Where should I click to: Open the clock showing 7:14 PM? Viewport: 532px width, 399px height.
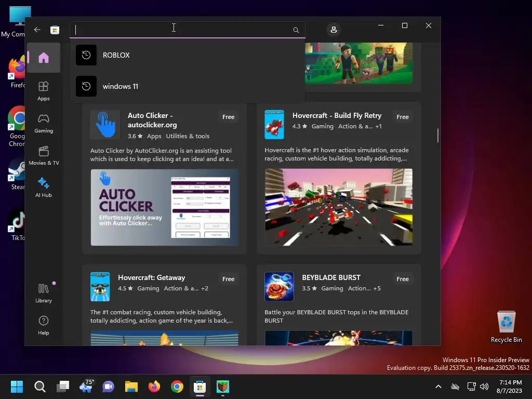[510, 387]
